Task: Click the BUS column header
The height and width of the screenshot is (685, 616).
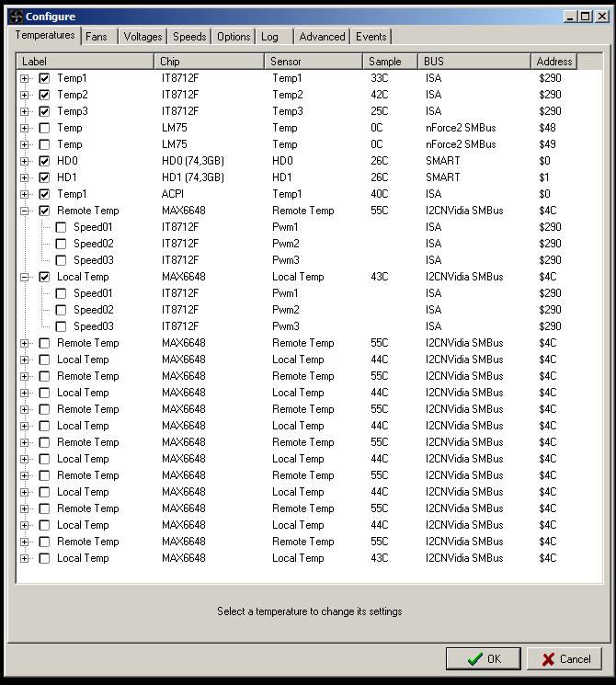Action: [x=474, y=62]
